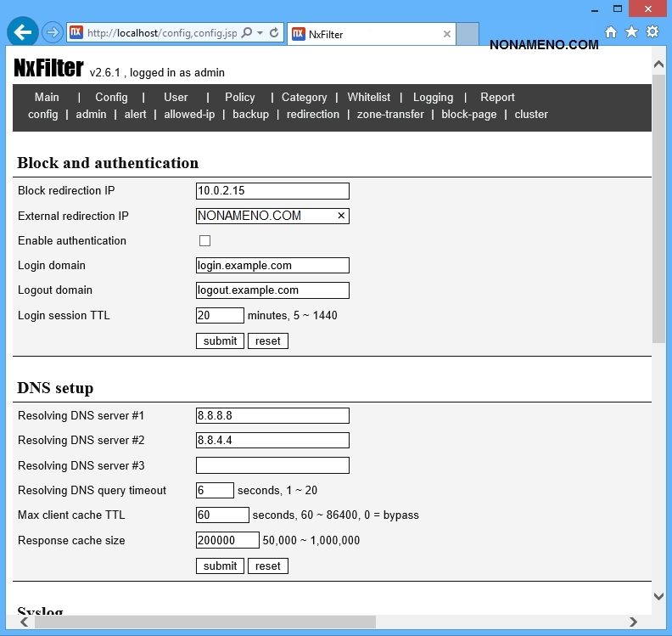Open the User menu
The width and height of the screenshot is (672, 636).
click(176, 98)
